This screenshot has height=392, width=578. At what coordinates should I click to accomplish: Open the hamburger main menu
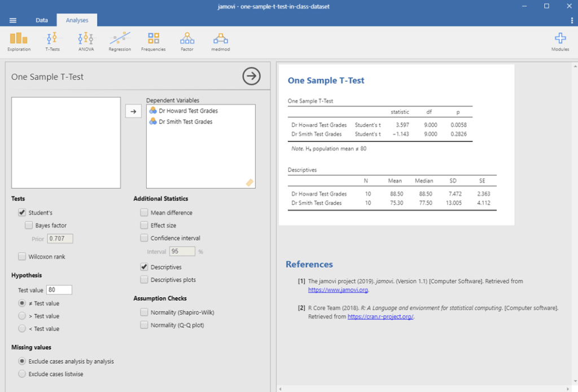coord(13,20)
